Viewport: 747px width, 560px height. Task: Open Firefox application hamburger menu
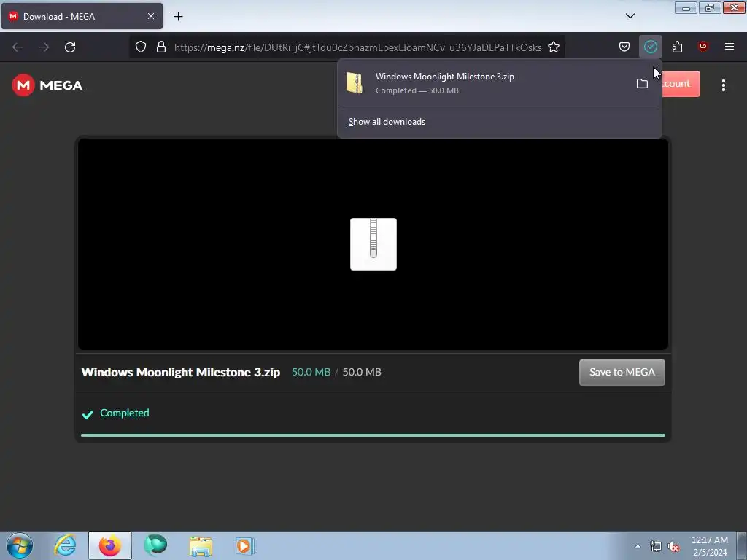(x=729, y=47)
